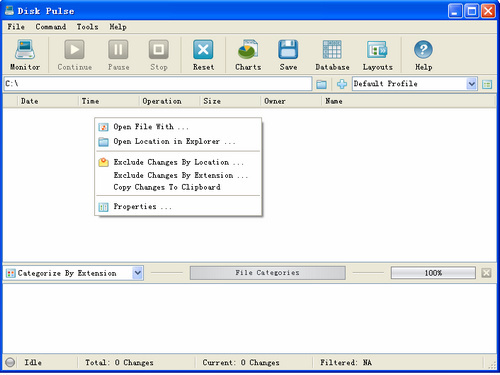
Task: Choose Exclude Changes By Extension ...
Action: (x=178, y=175)
